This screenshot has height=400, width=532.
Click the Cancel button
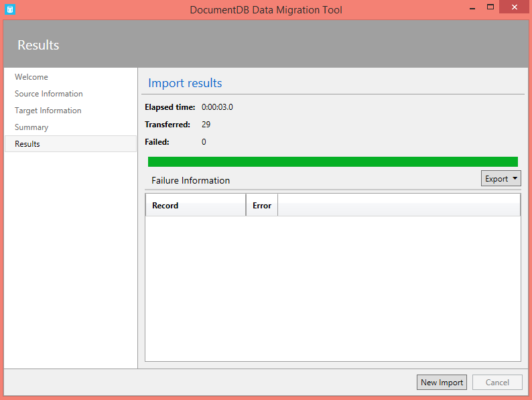[497, 383]
